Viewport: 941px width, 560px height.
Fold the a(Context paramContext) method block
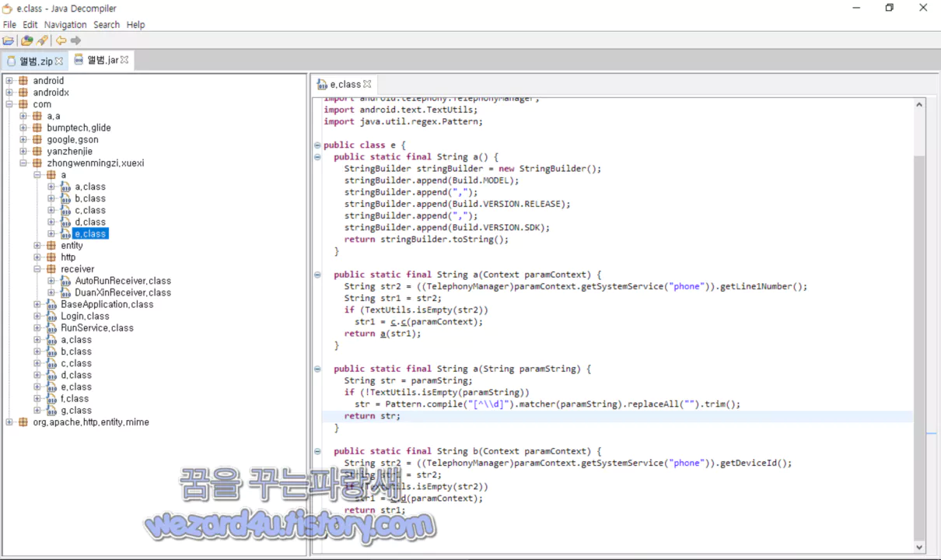click(317, 275)
